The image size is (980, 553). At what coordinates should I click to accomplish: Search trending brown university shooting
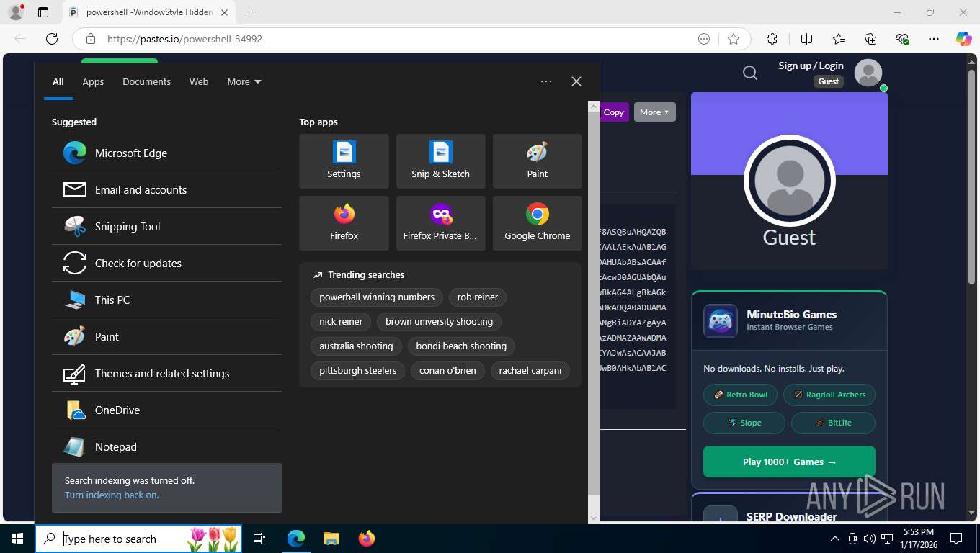click(439, 321)
